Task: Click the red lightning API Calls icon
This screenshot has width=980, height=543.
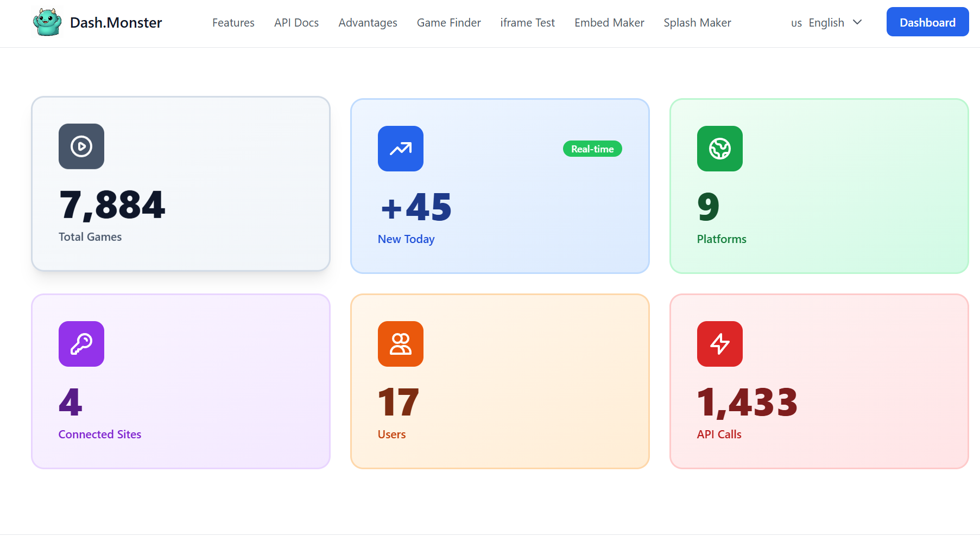Action: [720, 344]
